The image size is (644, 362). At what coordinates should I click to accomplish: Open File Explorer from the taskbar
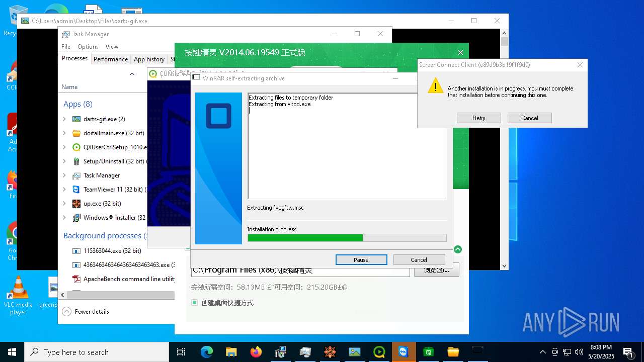coord(231,352)
